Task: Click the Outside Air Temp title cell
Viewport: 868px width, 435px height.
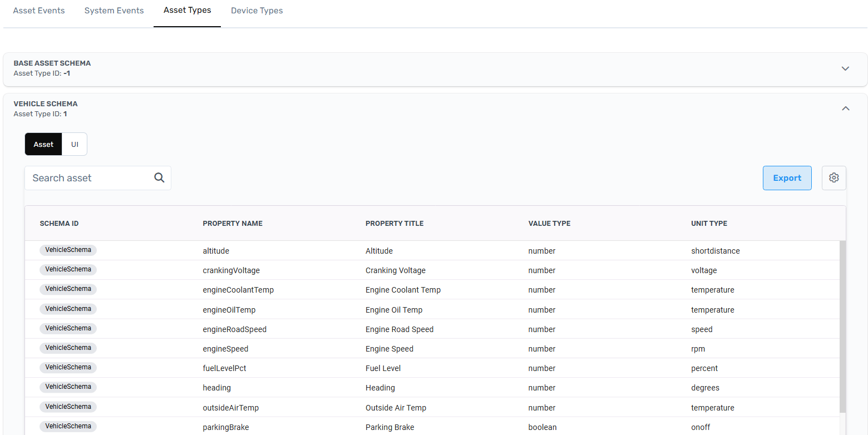Action: (x=396, y=408)
